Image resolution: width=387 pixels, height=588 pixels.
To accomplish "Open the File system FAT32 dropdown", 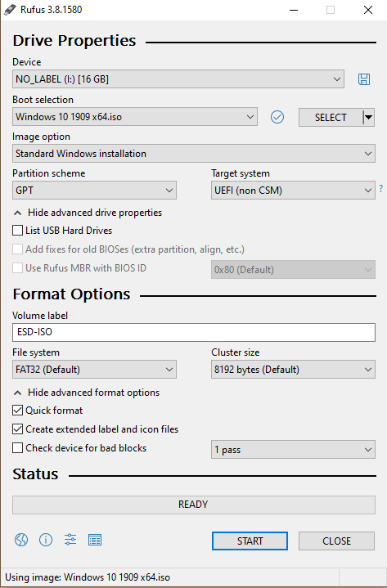I will (95, 370).
